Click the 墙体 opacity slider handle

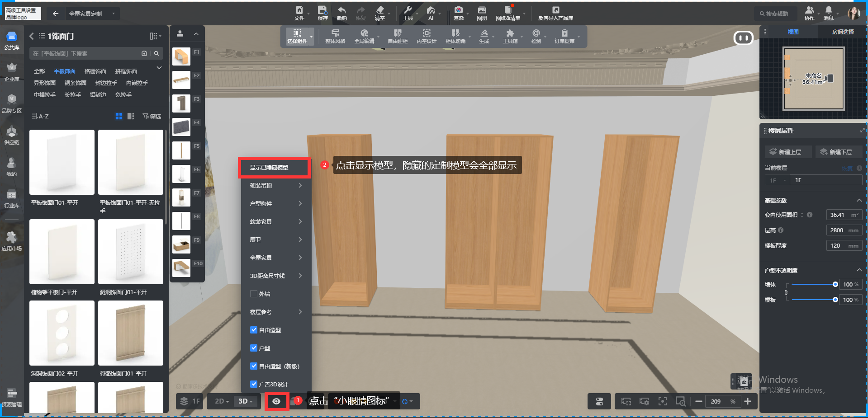pos(835,284)
